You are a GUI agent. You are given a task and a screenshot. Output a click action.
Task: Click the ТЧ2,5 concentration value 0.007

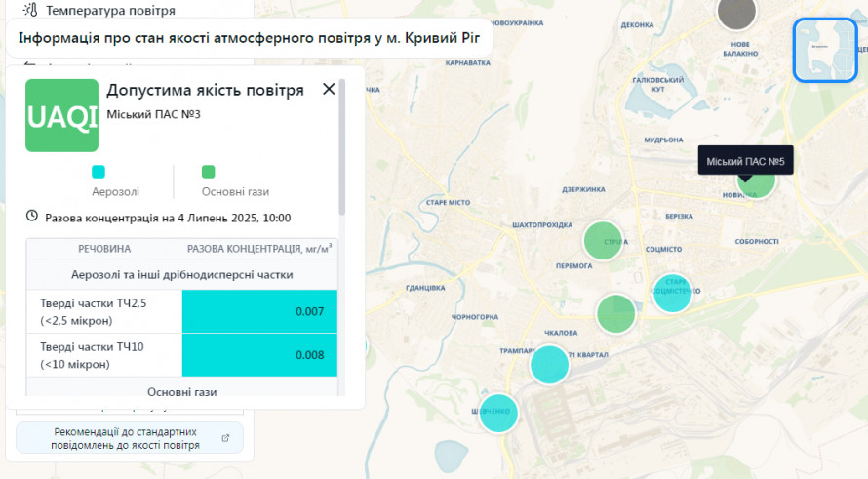(x=259, y=312)
